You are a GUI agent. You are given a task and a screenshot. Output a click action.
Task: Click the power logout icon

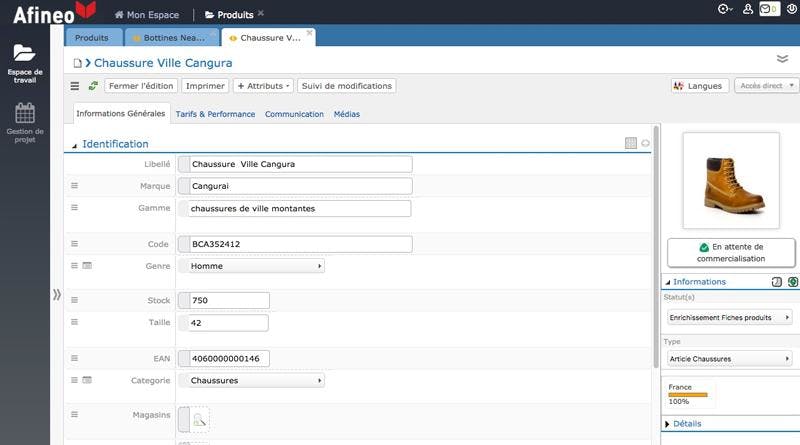coord(792,9)
